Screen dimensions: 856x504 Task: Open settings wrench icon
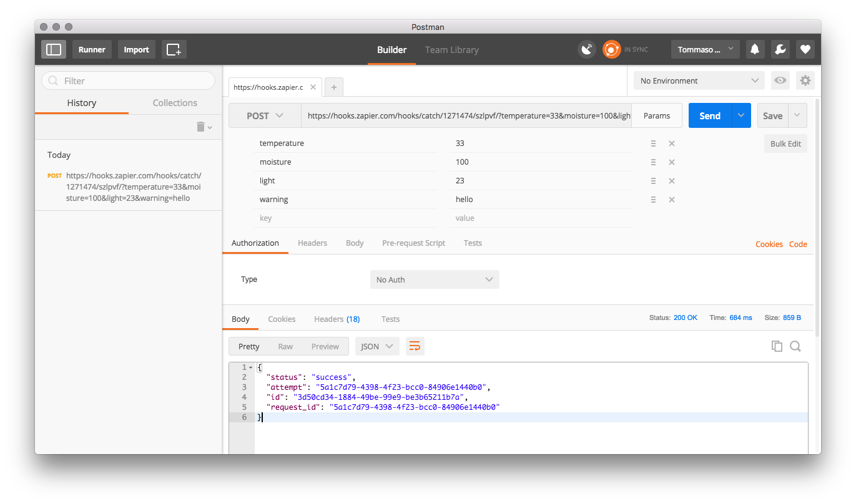click(780, 49)
